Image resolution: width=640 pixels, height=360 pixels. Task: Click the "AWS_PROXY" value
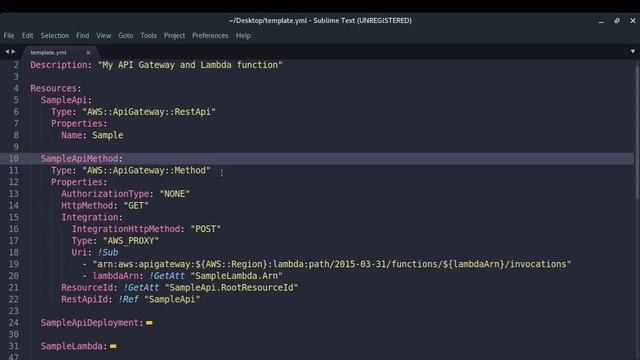click(131, 241)
